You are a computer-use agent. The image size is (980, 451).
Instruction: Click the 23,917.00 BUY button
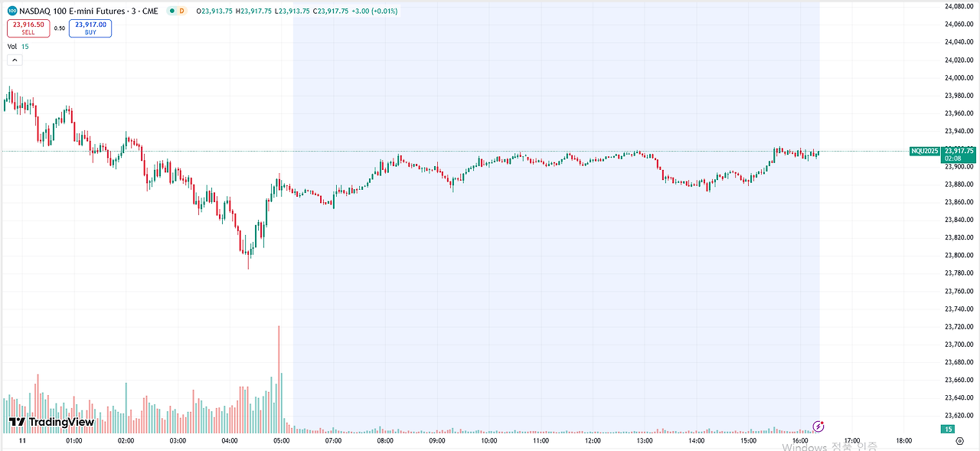tap(90, 28)
